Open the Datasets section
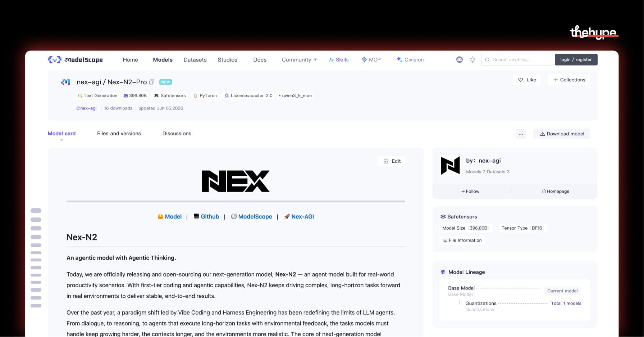 [195, 60]
